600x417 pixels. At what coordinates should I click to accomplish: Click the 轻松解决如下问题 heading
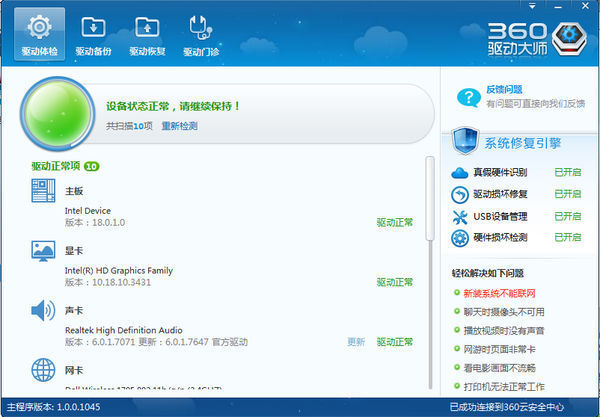pos(488,273)
